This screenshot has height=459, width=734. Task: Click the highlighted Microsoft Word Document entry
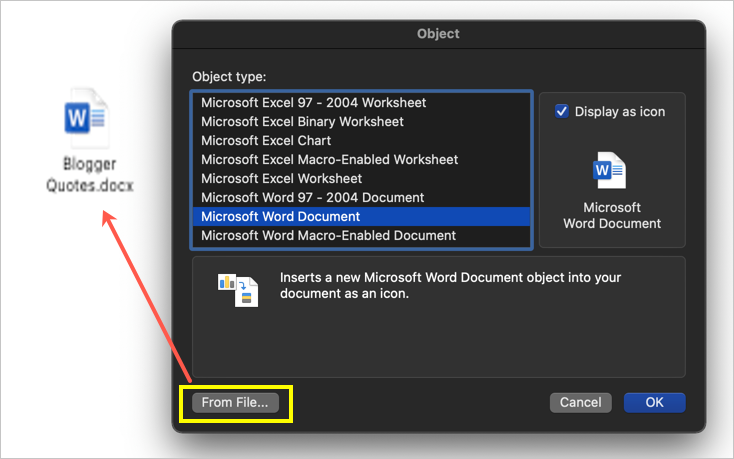tap(280, 216)
